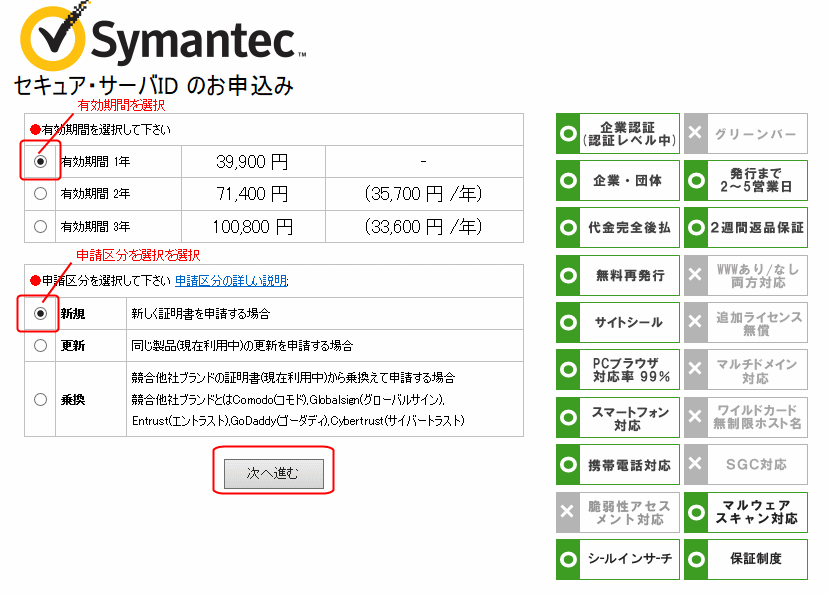The height and width of the screenshot is (594, 828).
Task: Click the 無料再発行 feature badge
Action: tap(617, 275)
